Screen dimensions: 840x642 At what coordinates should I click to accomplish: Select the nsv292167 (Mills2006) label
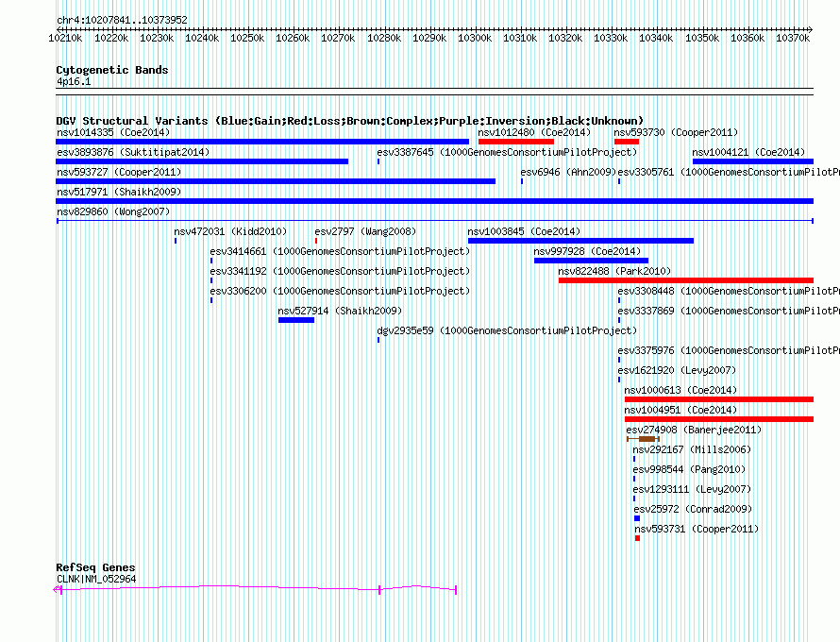pyautogui.click(x=692, y=449)
